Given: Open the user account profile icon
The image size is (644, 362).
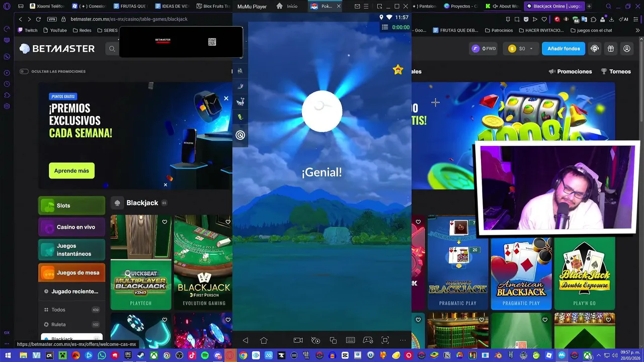Looking at the screenshot, I should [x=627, y=49].
